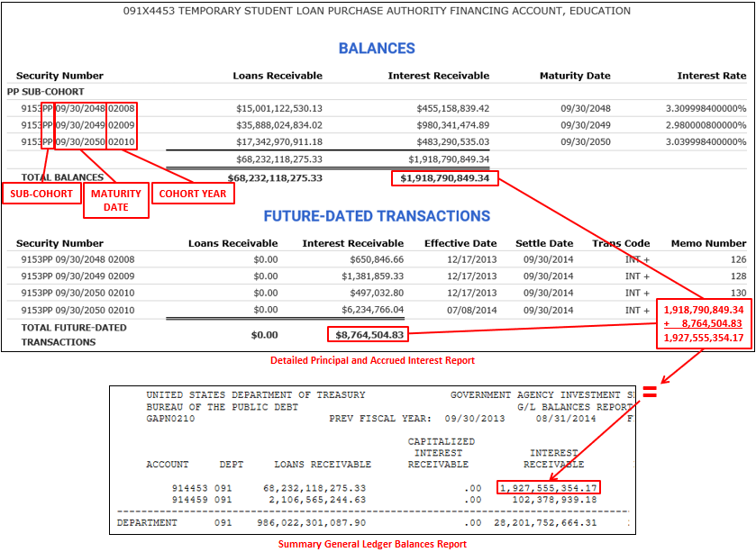Viewport: 756px width, 552px height.
Task: Click the TOTAL BALANCES row label
Action: (x=62, y=177)
